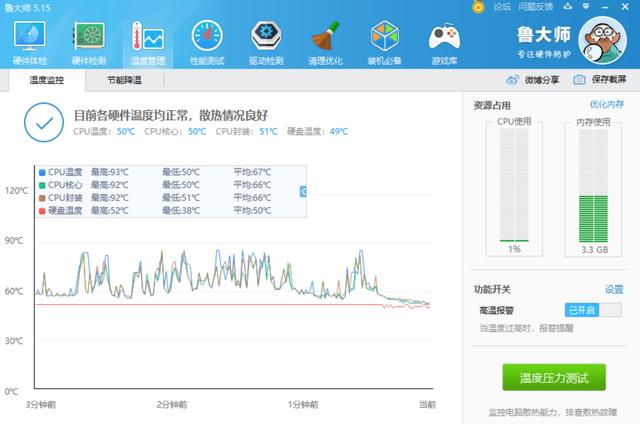Click the 3分钟前 axis label

click(41, 404)
